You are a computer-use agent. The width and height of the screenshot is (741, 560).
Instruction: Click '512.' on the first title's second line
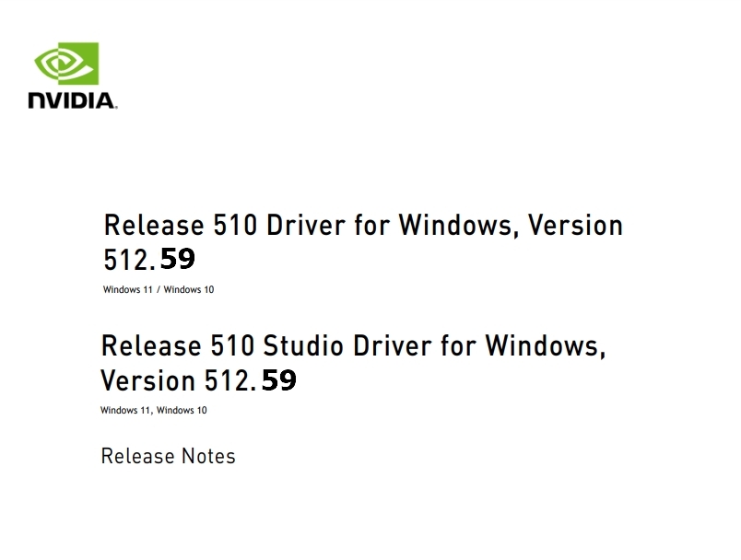(129, 260)
